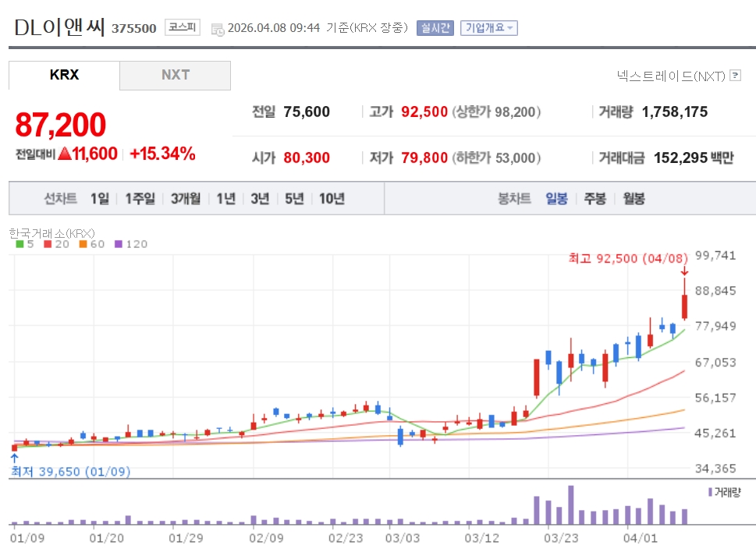Switch to the NXT tab
This screenshot has width=756, height=556.
176,76
